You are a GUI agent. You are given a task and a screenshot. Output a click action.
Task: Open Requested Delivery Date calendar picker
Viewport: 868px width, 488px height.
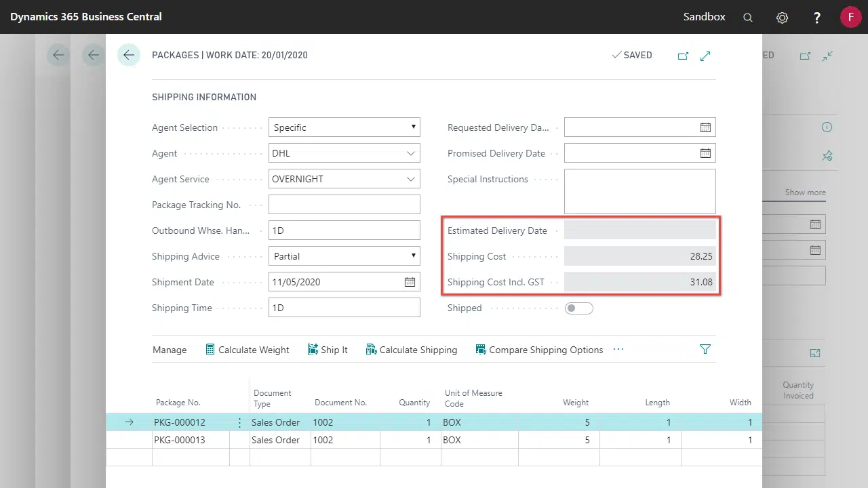[705, 127]
